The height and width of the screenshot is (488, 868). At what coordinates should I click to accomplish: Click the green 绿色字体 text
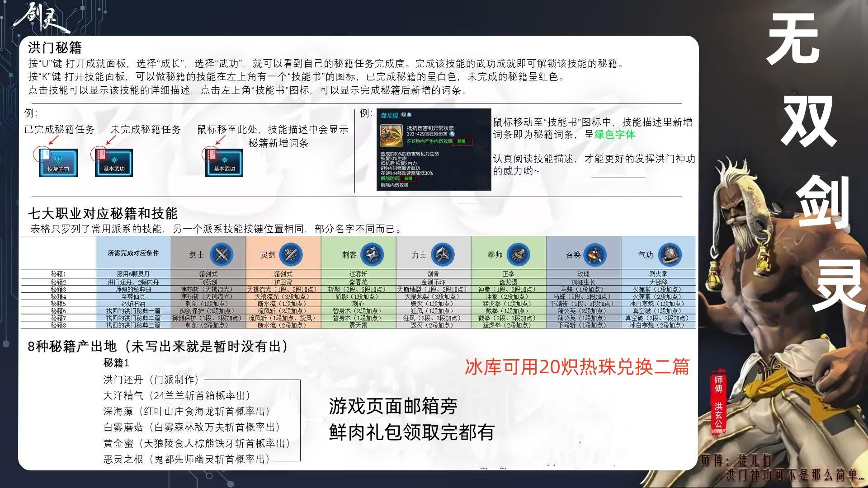point(615,134)
